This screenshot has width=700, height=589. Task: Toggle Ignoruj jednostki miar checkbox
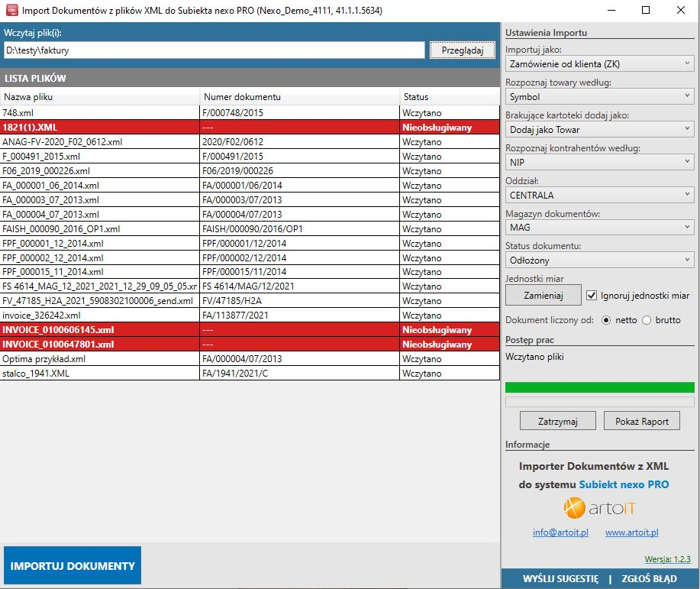pyautogui.click(x=592, y=296)
